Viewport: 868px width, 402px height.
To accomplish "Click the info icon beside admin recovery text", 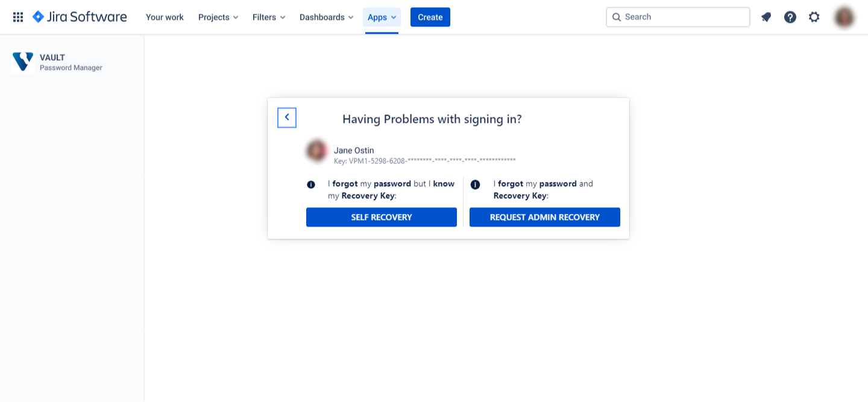I will point(475,184).
